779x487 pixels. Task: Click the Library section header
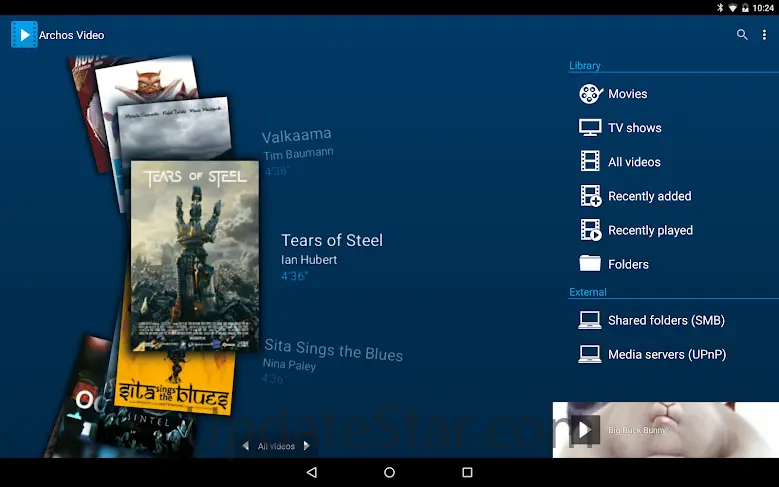click(x=585, y=66)
